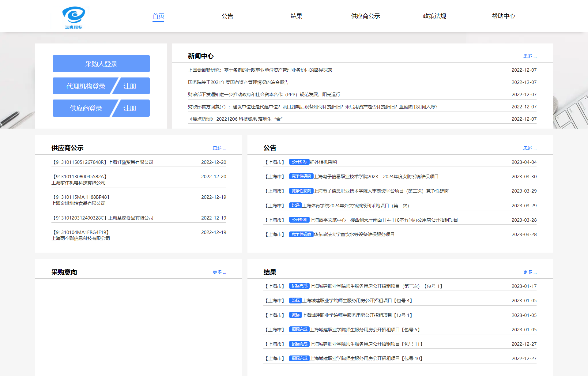
Task: Click 流标 tag on 包号 4 result
Action: (296, 301)
